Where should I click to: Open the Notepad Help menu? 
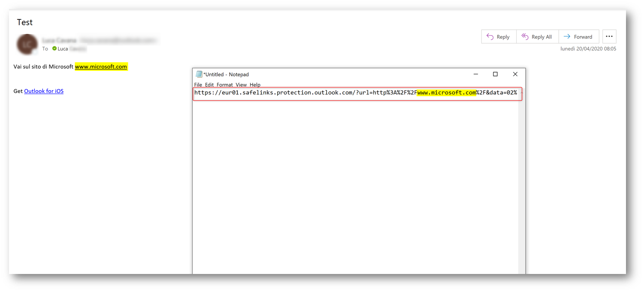(255, 85)
